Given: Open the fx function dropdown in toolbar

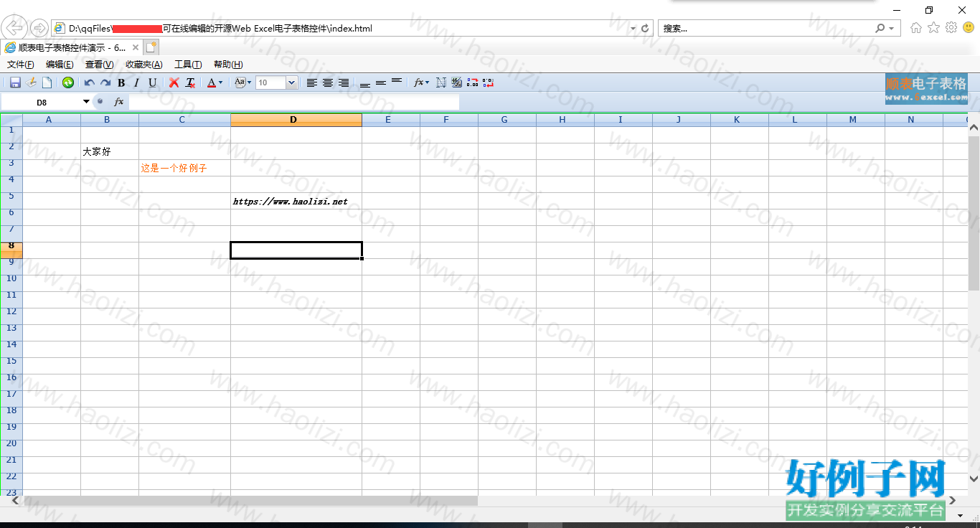Looking at the screenshot, I should [x=422, y=82].
